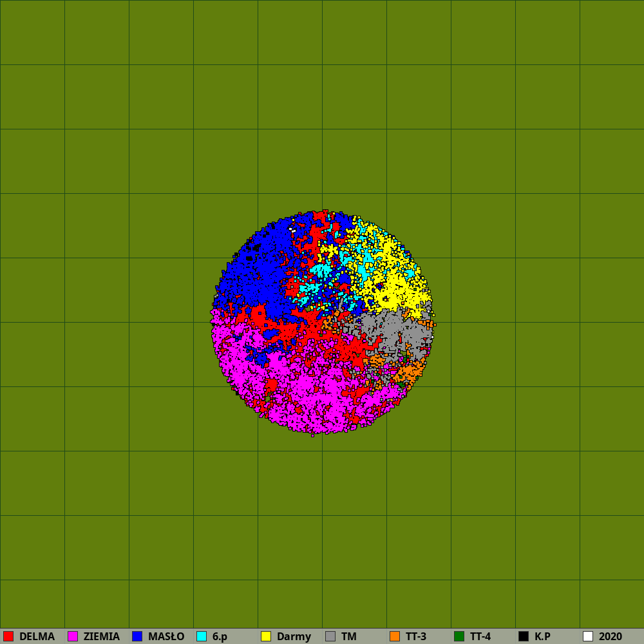Click the yellow Darmy color swatch

pyautogui.click(x=266, y=636)
